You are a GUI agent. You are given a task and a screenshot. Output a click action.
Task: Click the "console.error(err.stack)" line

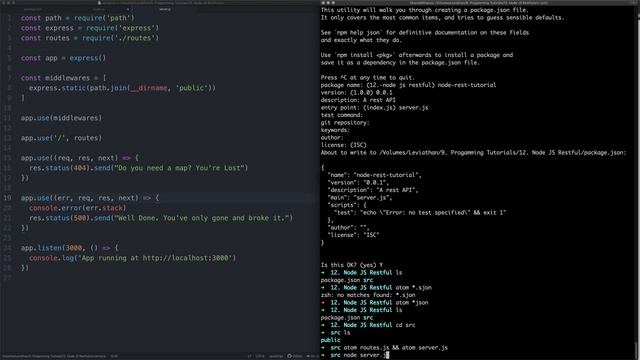pos(78,208)
